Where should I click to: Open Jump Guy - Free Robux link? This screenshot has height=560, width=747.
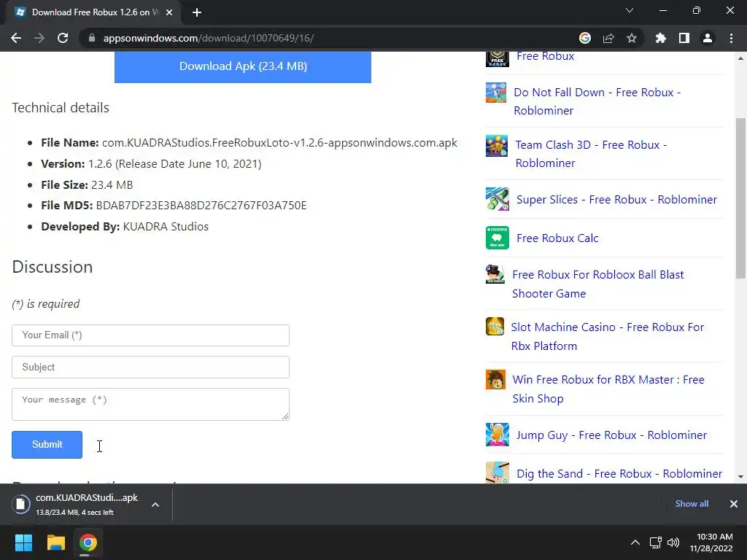coord(611,435)
